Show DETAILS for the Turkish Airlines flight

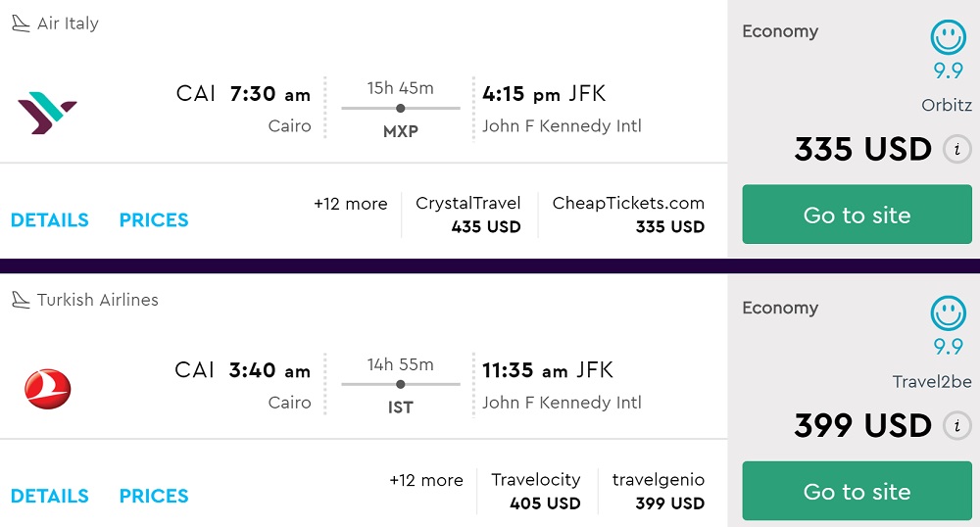pos(49,497)
